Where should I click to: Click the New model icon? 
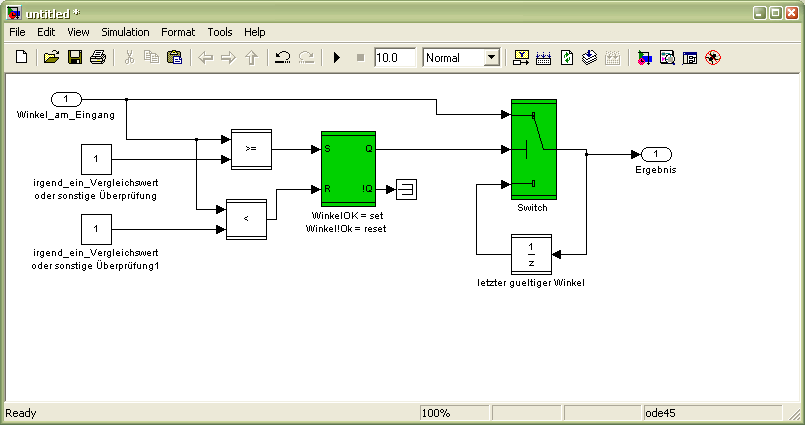coord(21,58)
